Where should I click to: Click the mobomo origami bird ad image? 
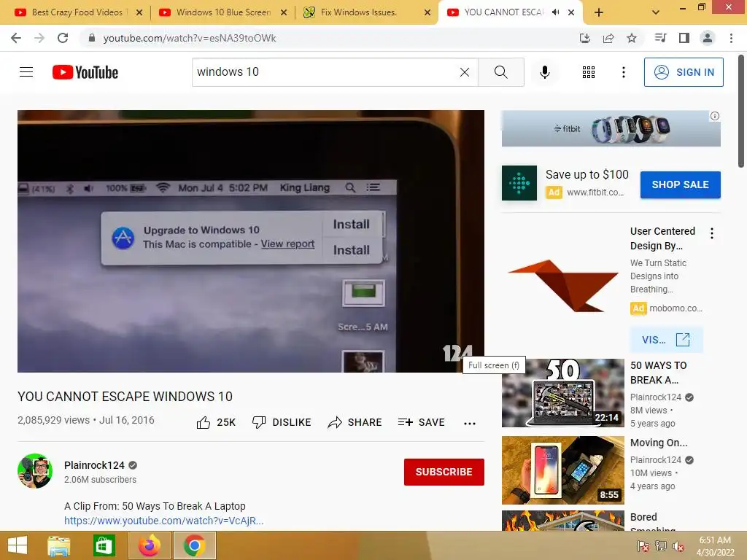pos(562,286)
